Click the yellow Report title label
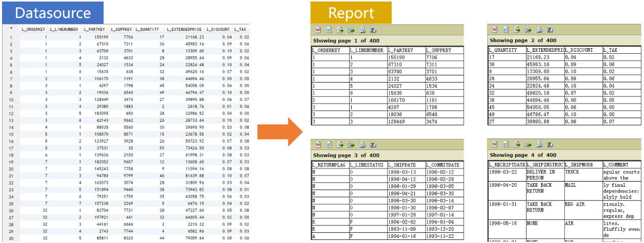Viewport: 644px width, 243px height. click(x=351, y=13)
